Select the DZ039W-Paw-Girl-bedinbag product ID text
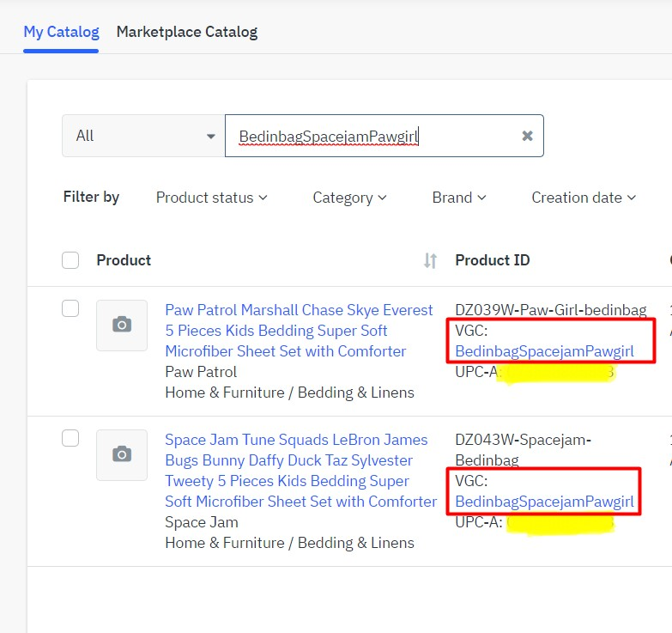The width and height of the screenshot is (672, 633). click(x=551, y=310)
